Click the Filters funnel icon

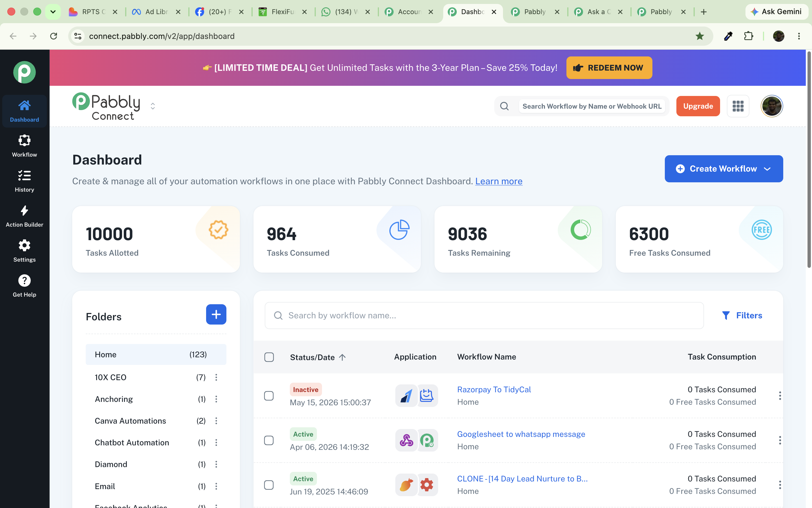[x=726, y=316]
